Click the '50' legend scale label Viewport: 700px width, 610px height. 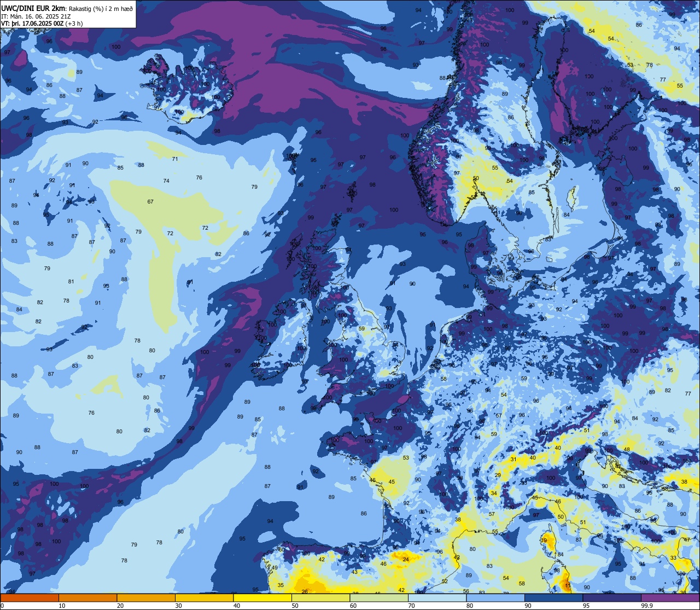click(x=295, y=606)
